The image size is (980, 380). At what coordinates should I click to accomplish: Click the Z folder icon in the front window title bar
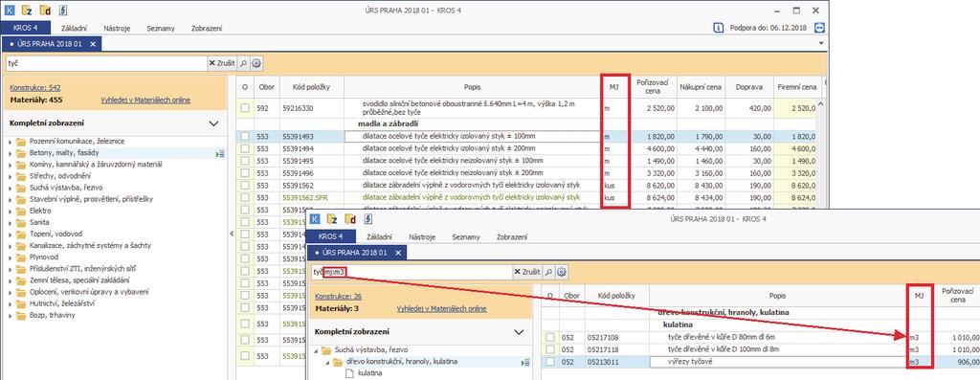(x=332, y=219)
